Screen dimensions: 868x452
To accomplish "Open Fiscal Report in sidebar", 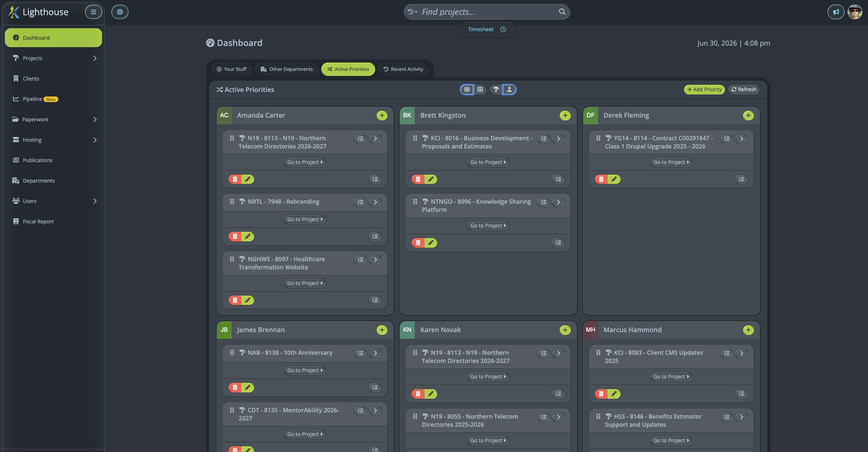I will (x=53, y=222).
